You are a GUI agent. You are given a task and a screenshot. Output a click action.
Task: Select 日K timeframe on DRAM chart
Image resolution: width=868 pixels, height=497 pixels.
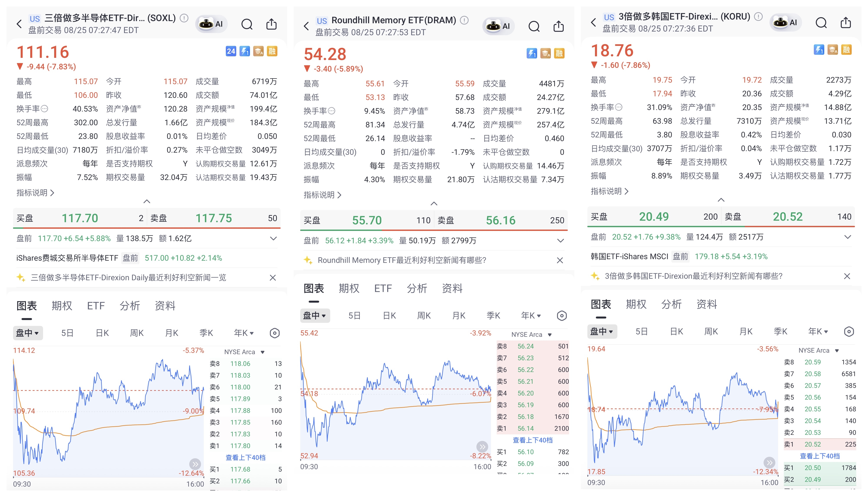(x=389, y=316)
